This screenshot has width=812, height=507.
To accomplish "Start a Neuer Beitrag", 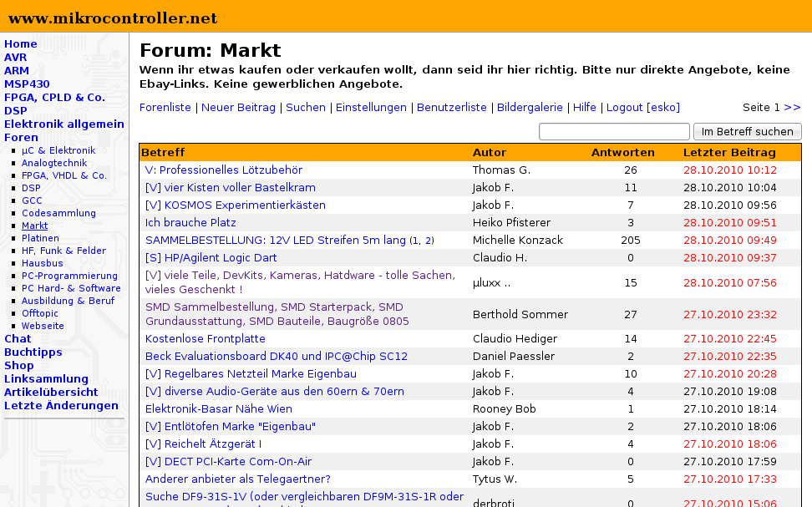I will (x=238, y=107).
